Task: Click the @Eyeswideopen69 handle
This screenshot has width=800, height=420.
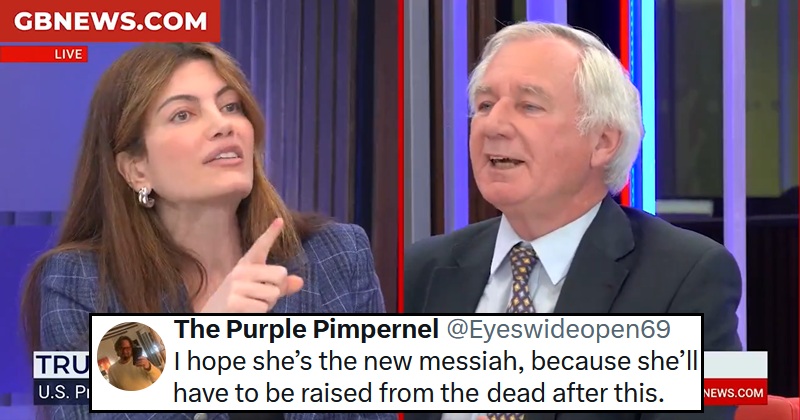Action: [559, 330]
